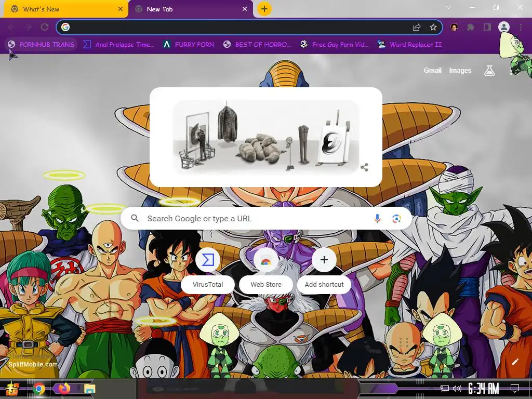Search by image with Google Lens
The height and width of the screenshot is (399, 532).
[396, 219]
